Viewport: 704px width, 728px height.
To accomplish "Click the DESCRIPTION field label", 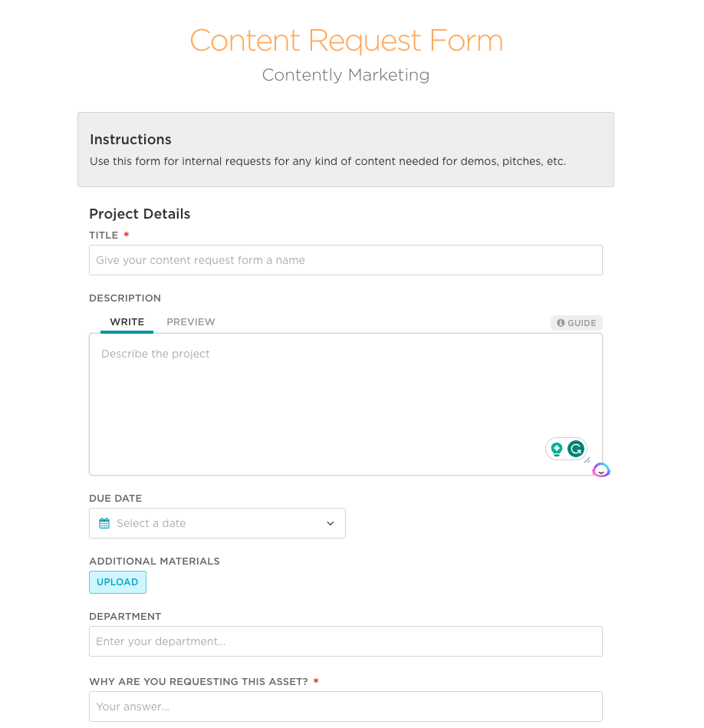I will [x=125, y=298].
